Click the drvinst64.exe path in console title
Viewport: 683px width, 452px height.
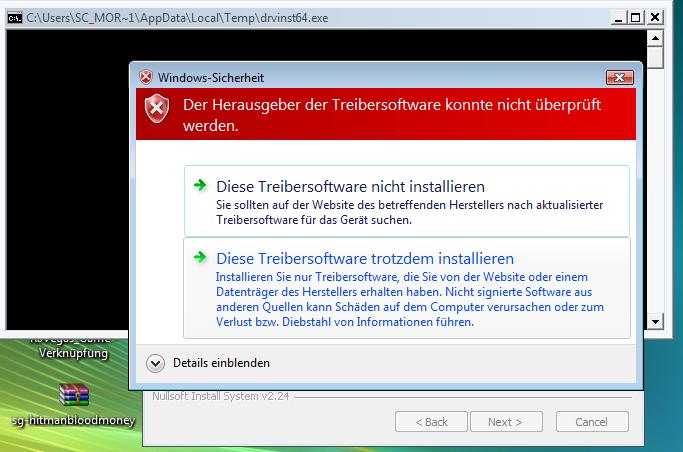[177, 18]
